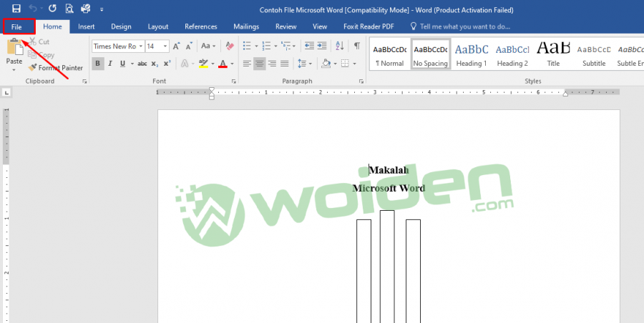Image resolution: width=644 pixels, height=323 pixels.
Task: Click the Align Right icon
Action: (x=272, y=64)
